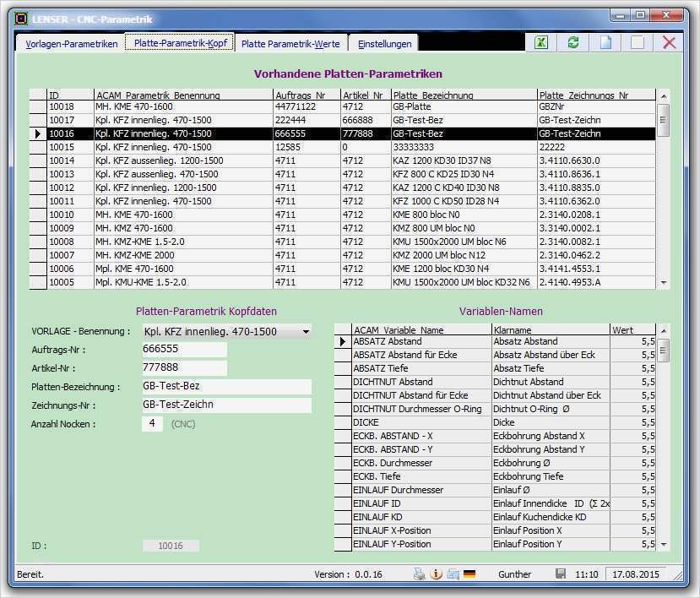The width and height of the screenshot is (700, 598).
Task: Click the printer icon in status bar
Action: [x=419, y=574]
